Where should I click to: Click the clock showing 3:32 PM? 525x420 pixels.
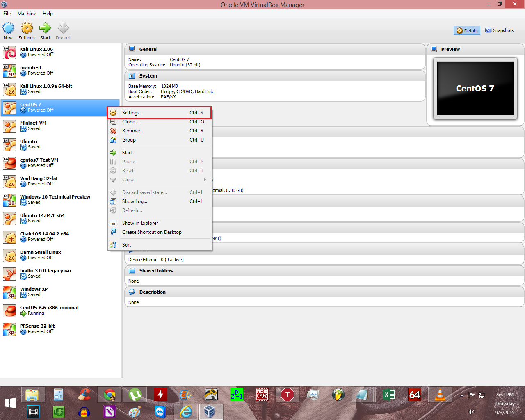pos(505,395)
